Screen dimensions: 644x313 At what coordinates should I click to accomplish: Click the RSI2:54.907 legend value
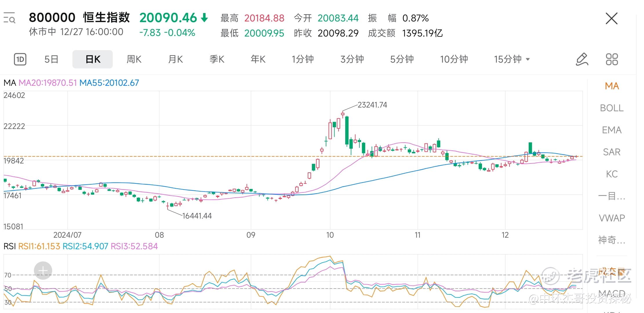pyautogui.click(x=85, y=246)
